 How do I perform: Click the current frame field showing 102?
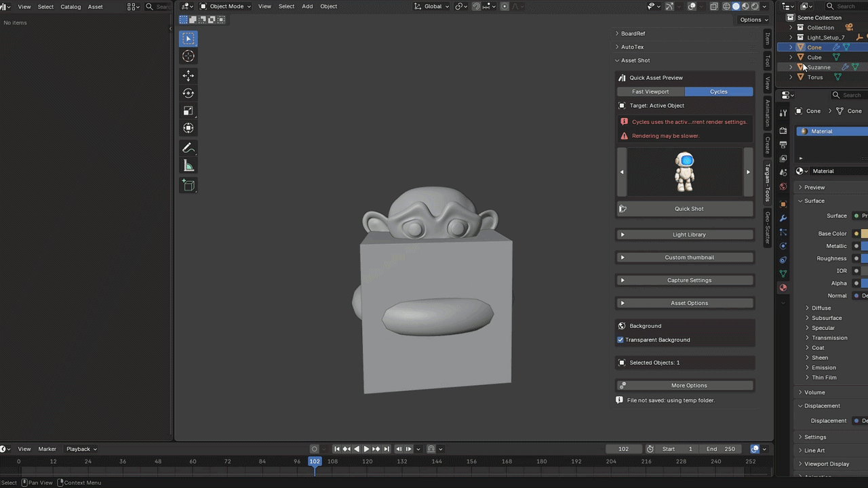click(623, 449)
